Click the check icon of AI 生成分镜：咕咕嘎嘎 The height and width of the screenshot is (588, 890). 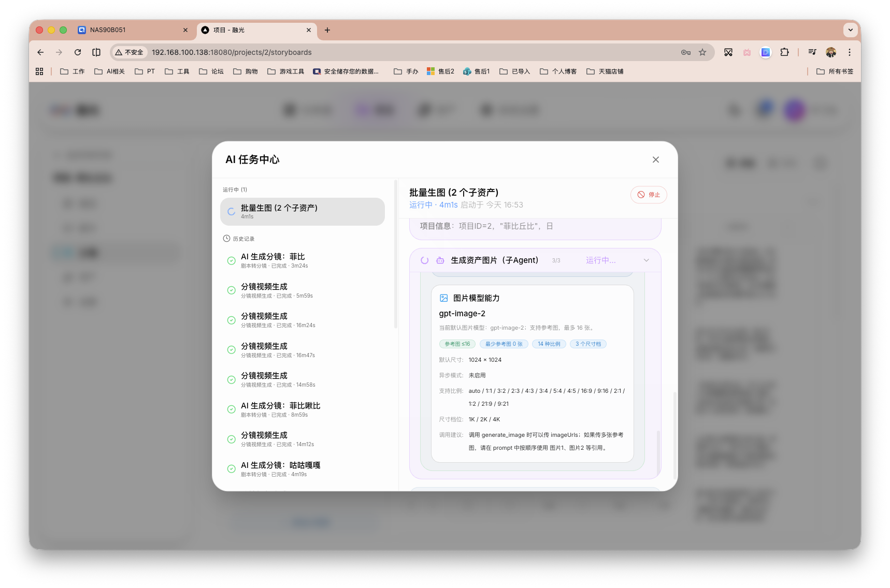(x=232, y=469)
